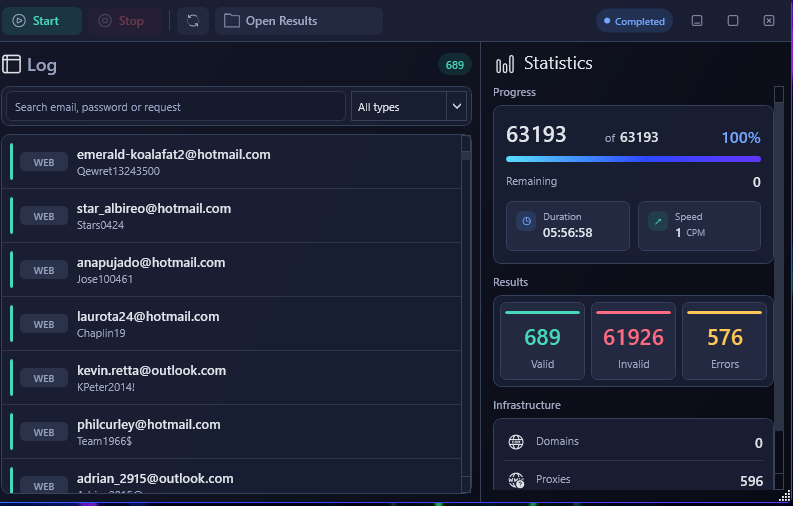Click the Speed arrow icon

click(658, 221)
